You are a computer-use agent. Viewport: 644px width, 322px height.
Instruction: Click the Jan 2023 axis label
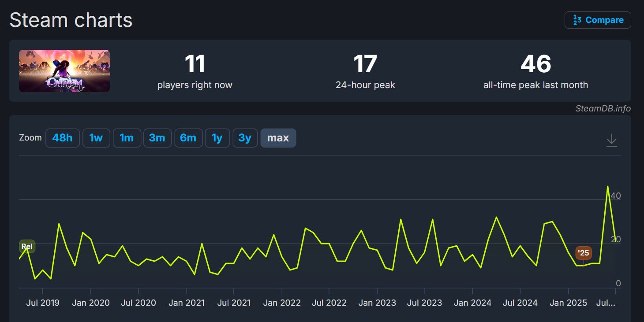click(x=377, y=303)
